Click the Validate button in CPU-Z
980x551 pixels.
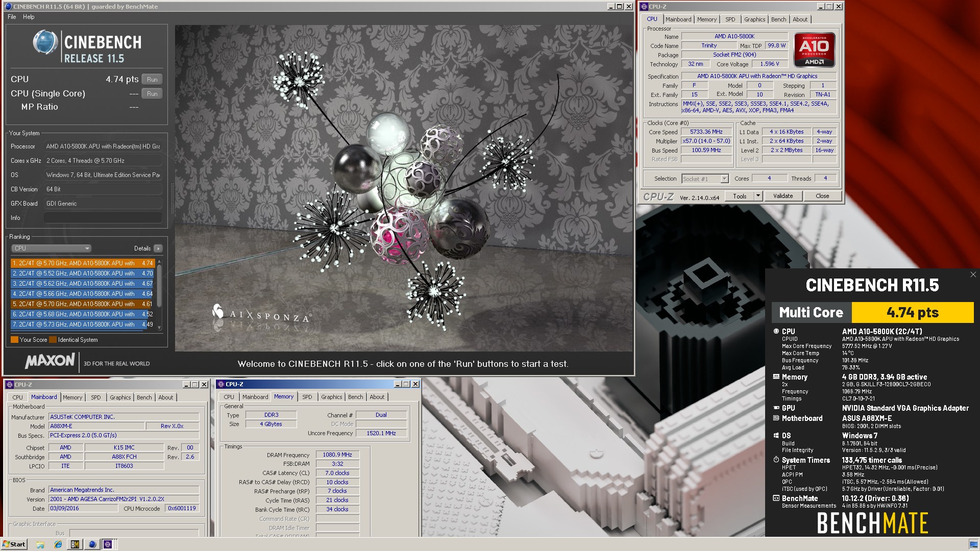(783, 196)
